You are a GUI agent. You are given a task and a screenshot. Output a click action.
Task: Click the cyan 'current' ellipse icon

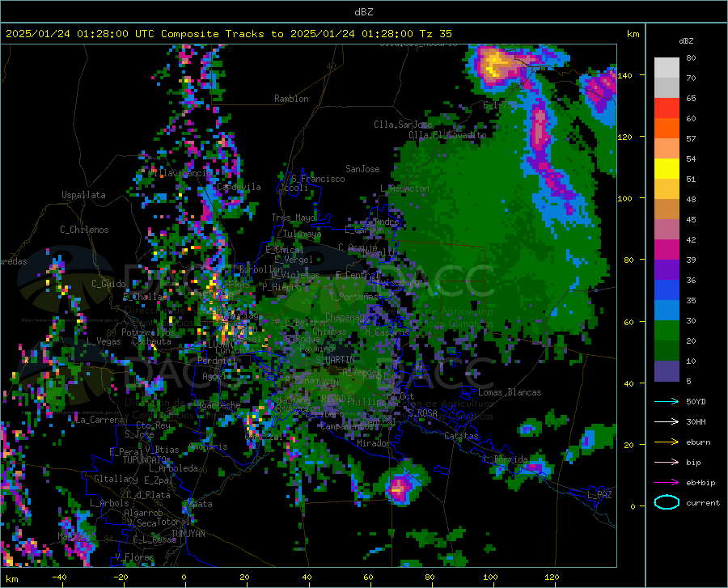point(667,502)
